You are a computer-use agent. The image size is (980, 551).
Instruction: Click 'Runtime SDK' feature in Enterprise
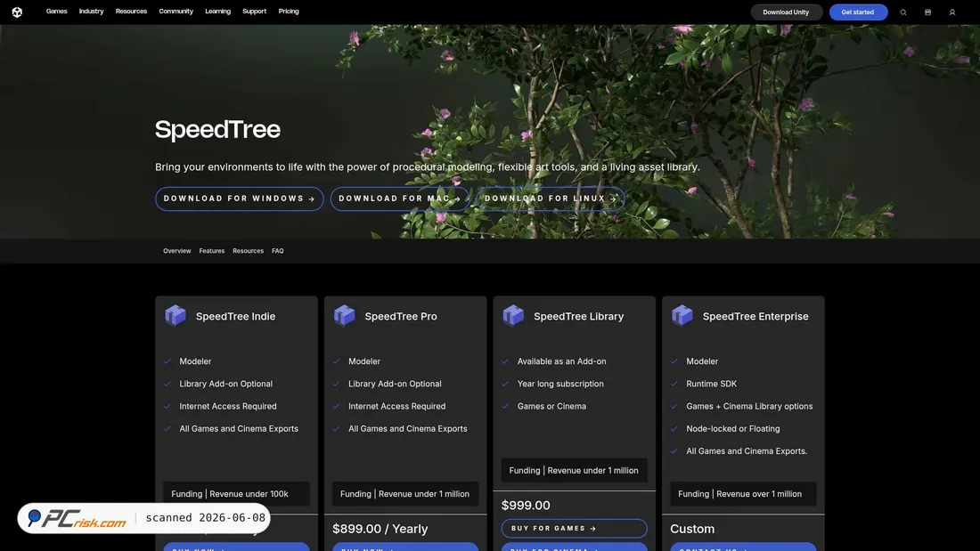(711, 384)
